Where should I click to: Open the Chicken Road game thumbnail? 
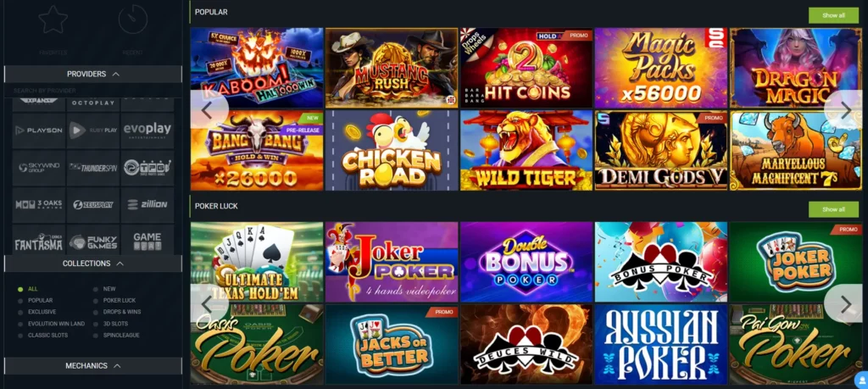coord(392,151)
